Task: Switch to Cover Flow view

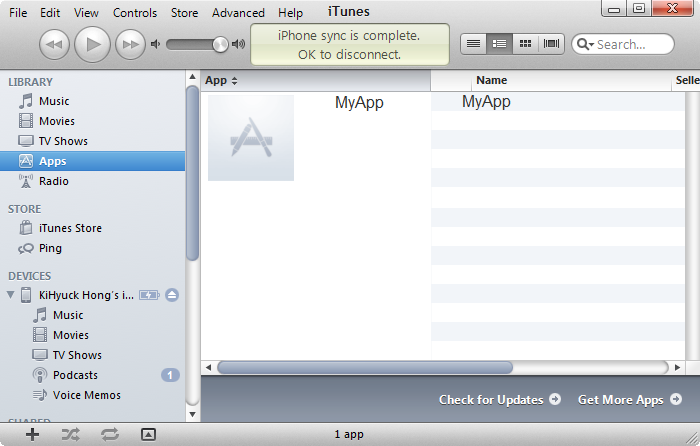Action: pyautogui.click(x=551, y=44)
